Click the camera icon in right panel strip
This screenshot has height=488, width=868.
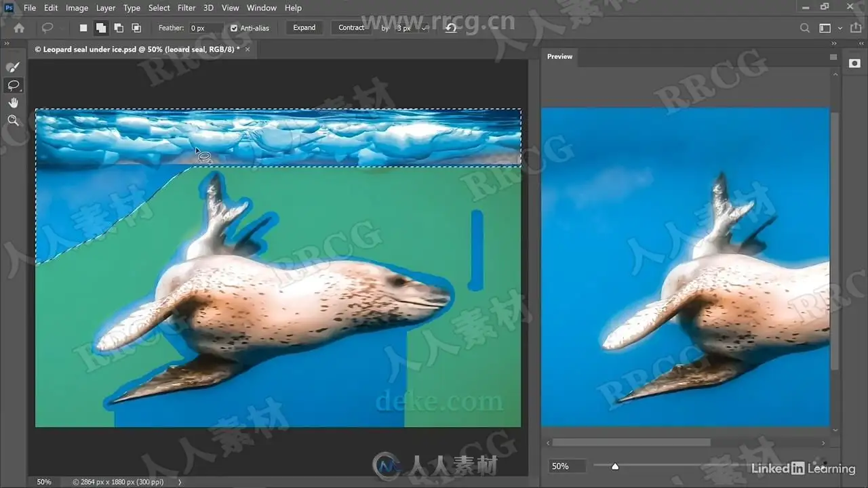coord(854,63)
